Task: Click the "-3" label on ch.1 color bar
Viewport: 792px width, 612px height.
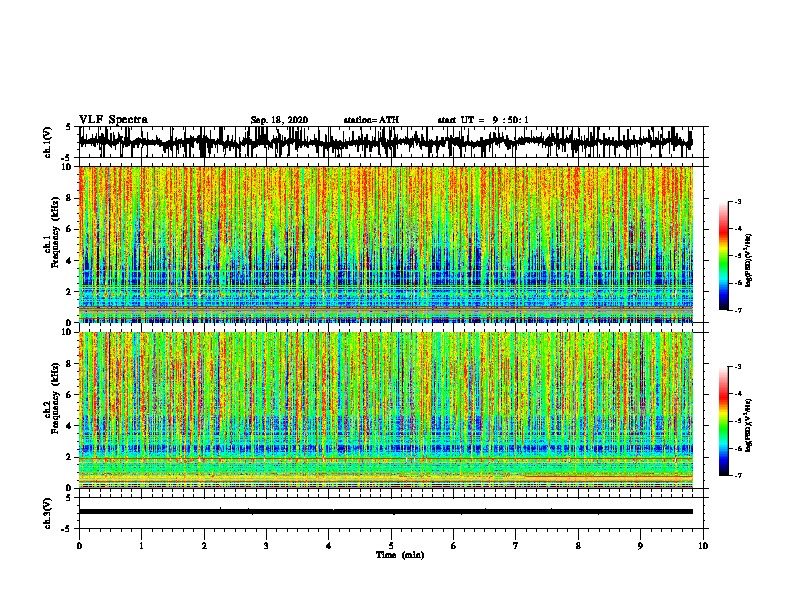Action: [x=738, y=202]
